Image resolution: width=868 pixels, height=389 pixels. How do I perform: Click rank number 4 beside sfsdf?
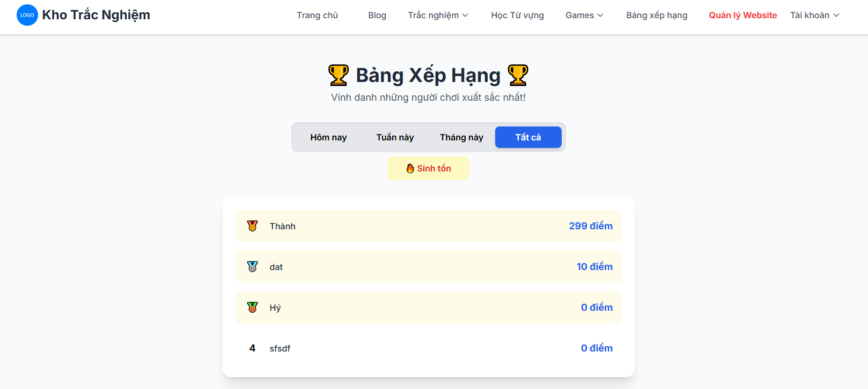[x=252, y=348]
